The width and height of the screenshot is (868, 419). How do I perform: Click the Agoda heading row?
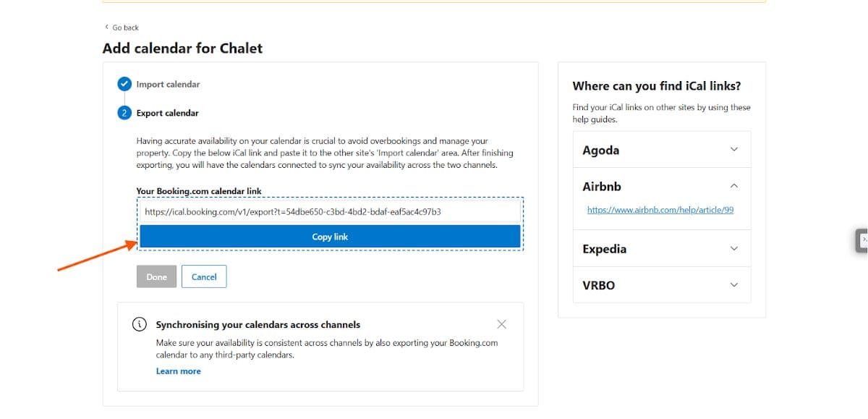click(x=662, y=150)
